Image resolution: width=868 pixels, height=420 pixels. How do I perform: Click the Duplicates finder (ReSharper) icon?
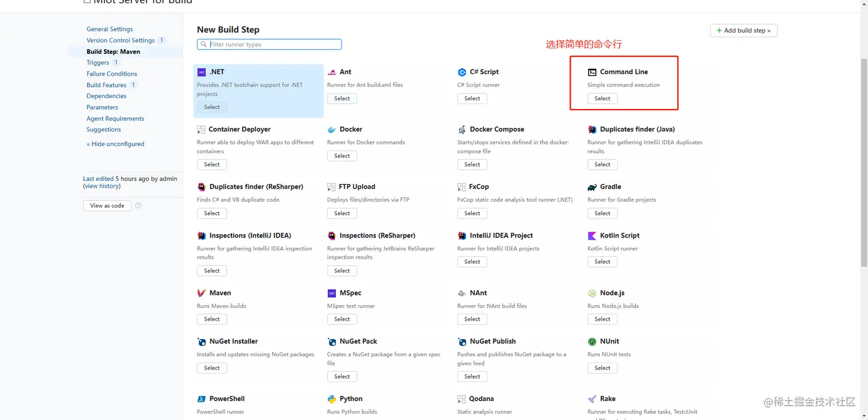[201, 187]
